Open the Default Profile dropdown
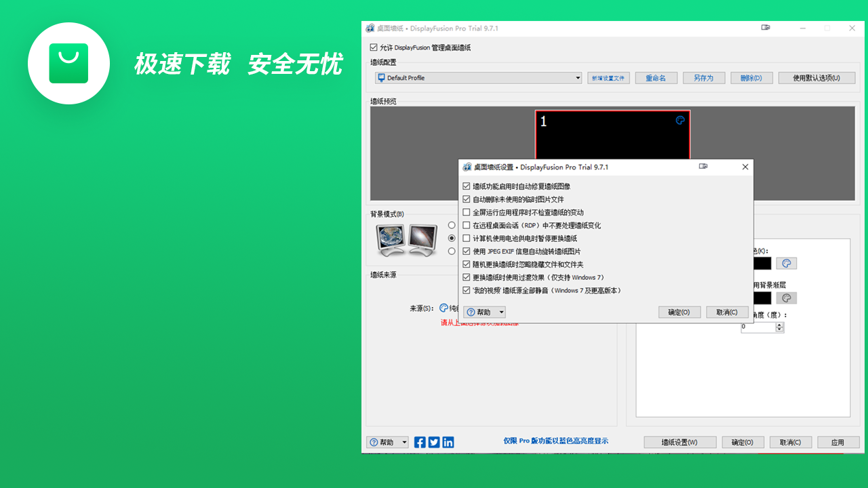868x488 pixels. tap(578, 77)
